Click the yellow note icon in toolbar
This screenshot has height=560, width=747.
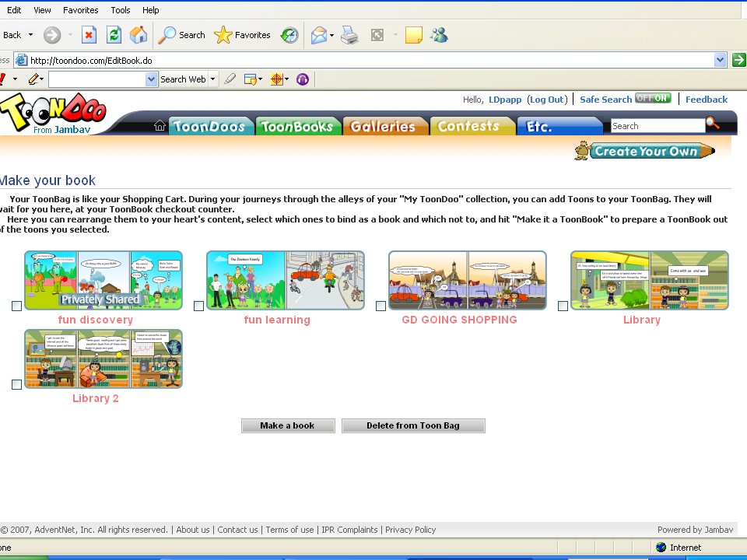413,35
